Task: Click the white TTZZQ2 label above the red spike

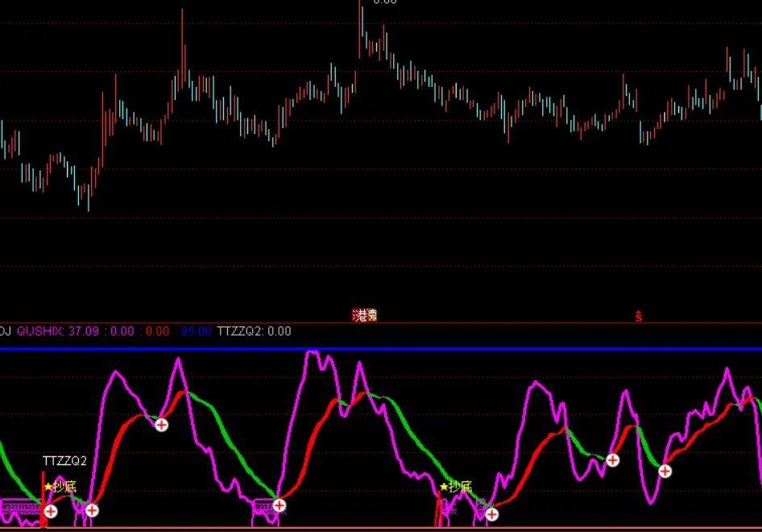Action: point(64,460)
